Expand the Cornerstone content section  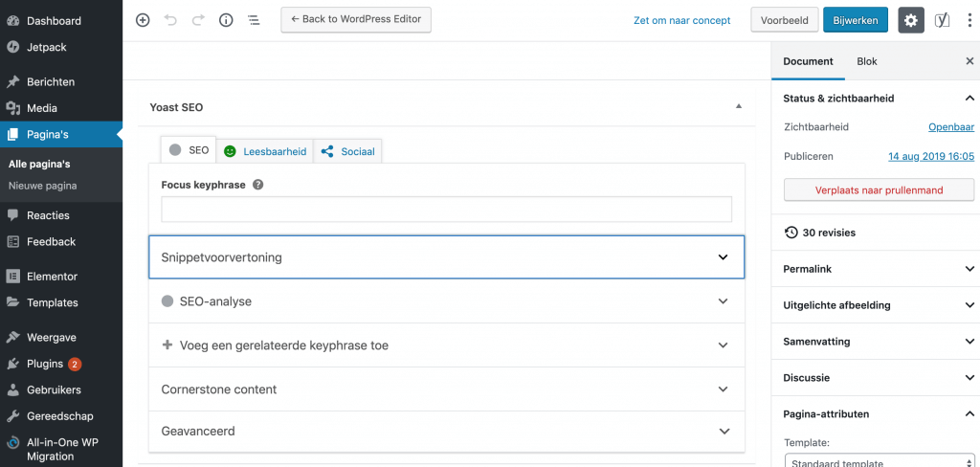[446, 389]
